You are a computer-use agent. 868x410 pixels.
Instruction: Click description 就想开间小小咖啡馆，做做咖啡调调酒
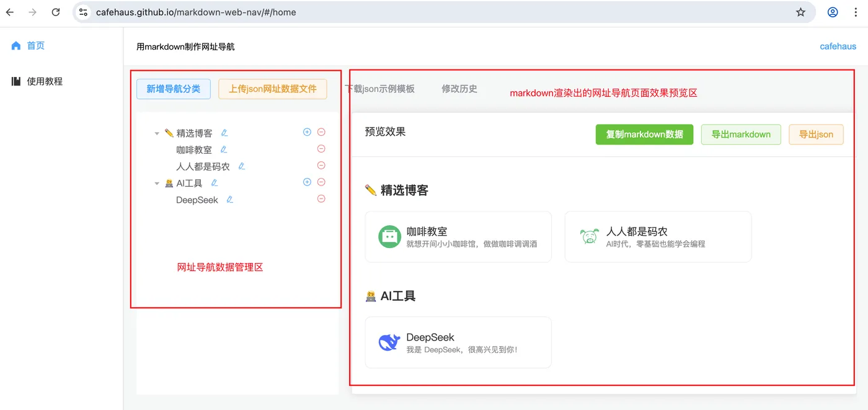472,244
